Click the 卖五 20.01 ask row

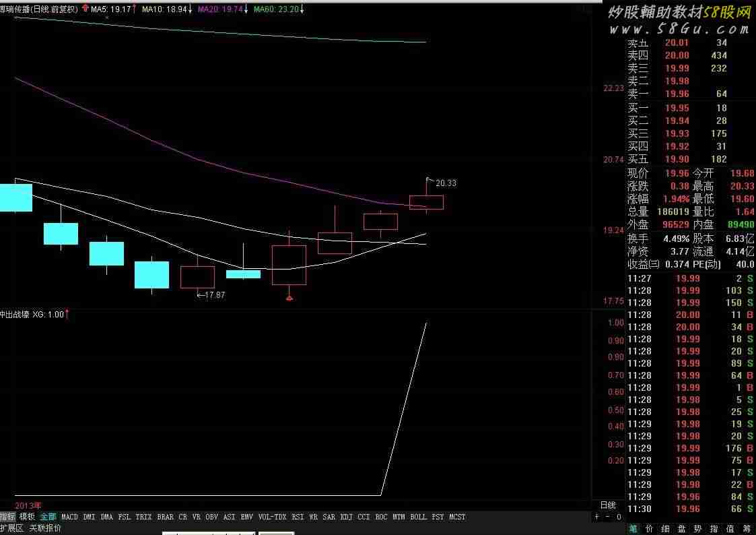(x=677, y=43)
